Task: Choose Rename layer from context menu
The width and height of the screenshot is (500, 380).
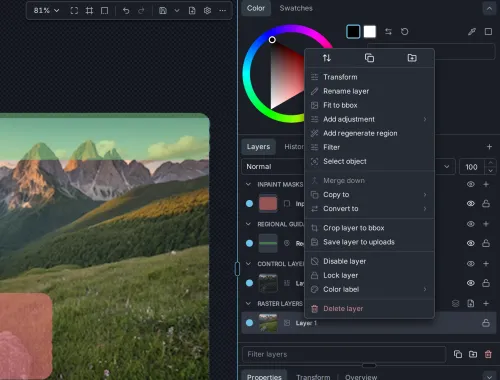Action: point(369,91)
